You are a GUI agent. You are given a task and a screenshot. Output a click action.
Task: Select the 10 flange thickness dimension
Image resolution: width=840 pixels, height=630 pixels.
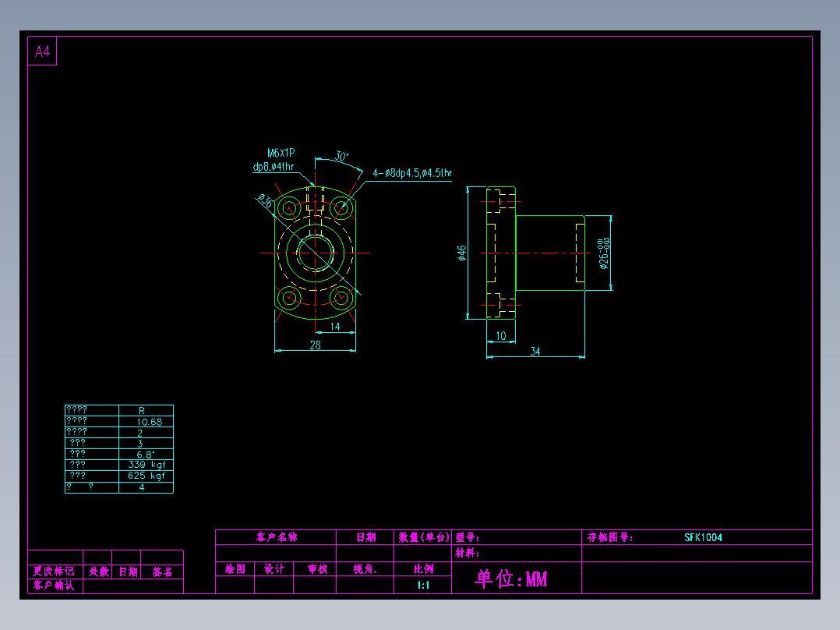[x=501, y=335]
